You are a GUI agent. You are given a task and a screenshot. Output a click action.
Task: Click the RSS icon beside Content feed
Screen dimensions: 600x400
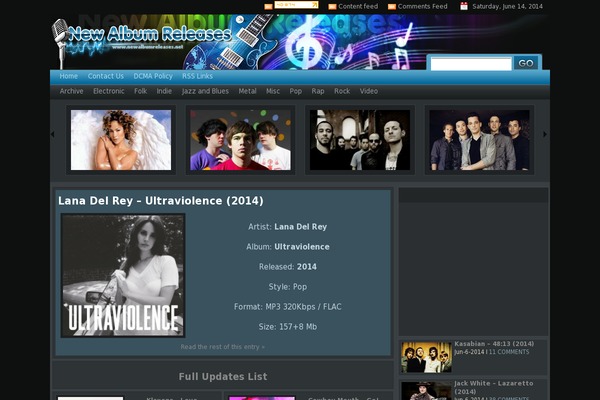click(x=332, y=7)
